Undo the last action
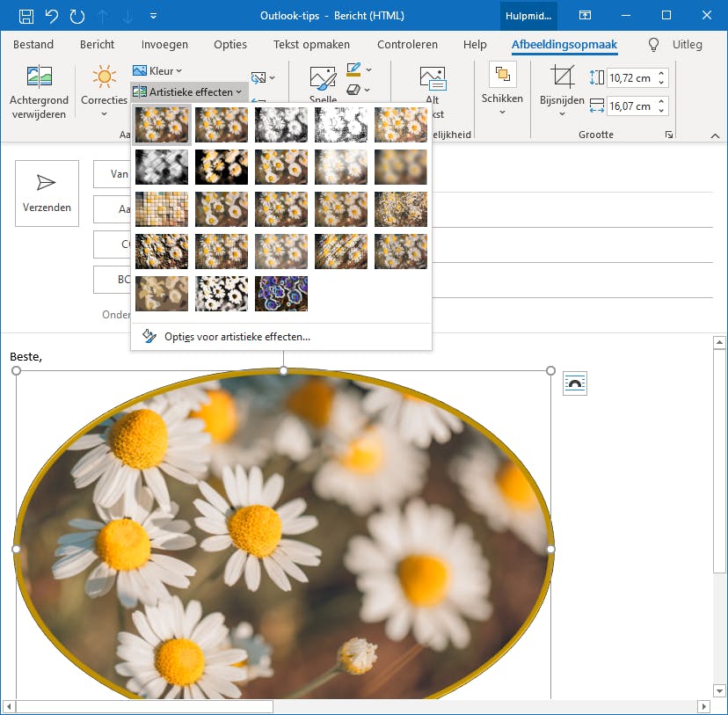This screenshot has height=715, width=728. tap(52, 16)
